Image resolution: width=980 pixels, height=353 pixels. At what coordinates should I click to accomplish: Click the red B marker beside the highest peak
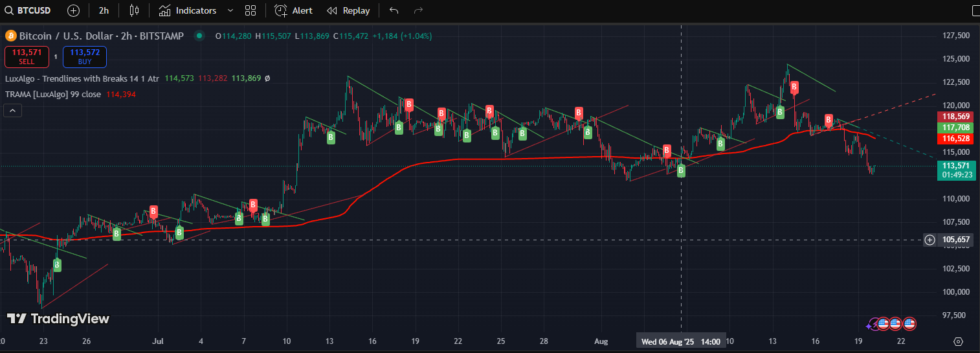pos(794,87)
